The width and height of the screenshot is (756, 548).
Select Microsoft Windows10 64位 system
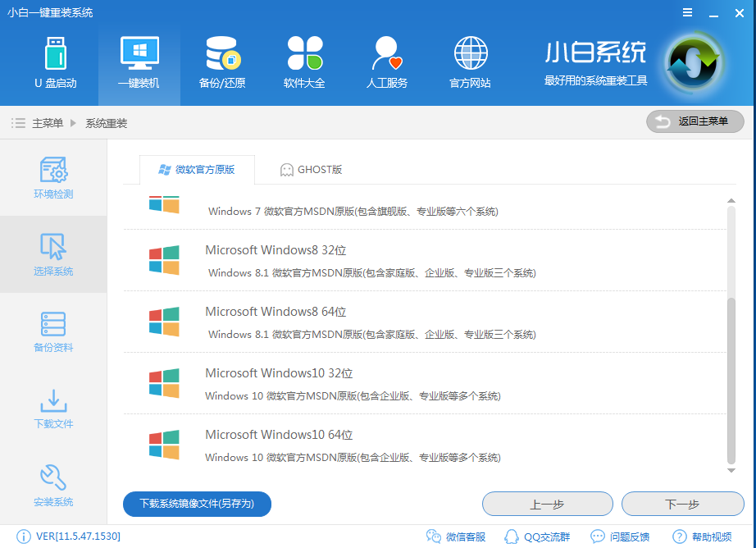click(x=279, y=435)
